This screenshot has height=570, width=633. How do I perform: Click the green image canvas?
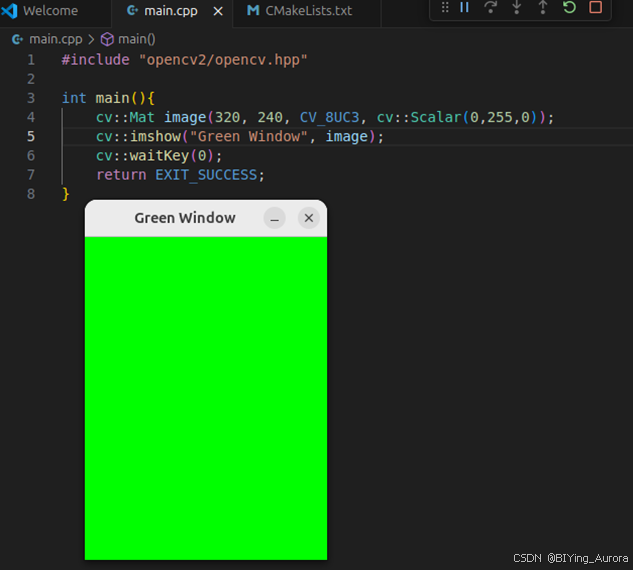pos(206,398)
